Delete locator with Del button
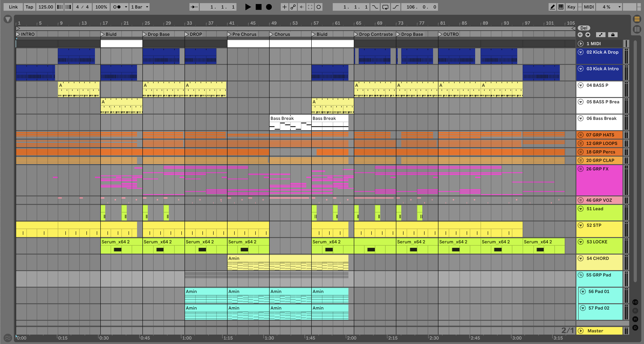 (584, 28)
